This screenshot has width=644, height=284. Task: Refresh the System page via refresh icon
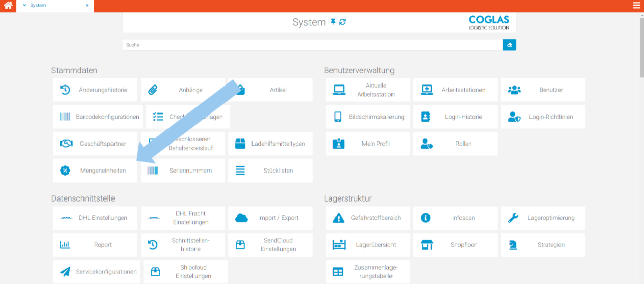point(343,22)
